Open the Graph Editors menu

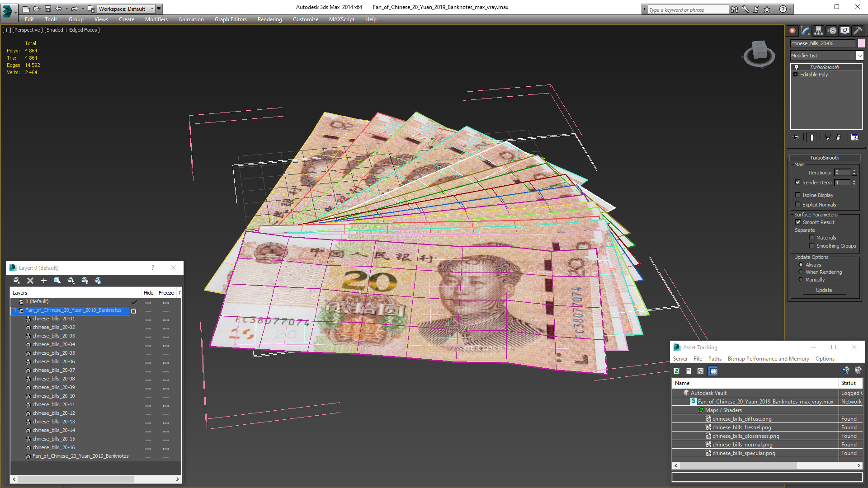(x=231, y=19)
